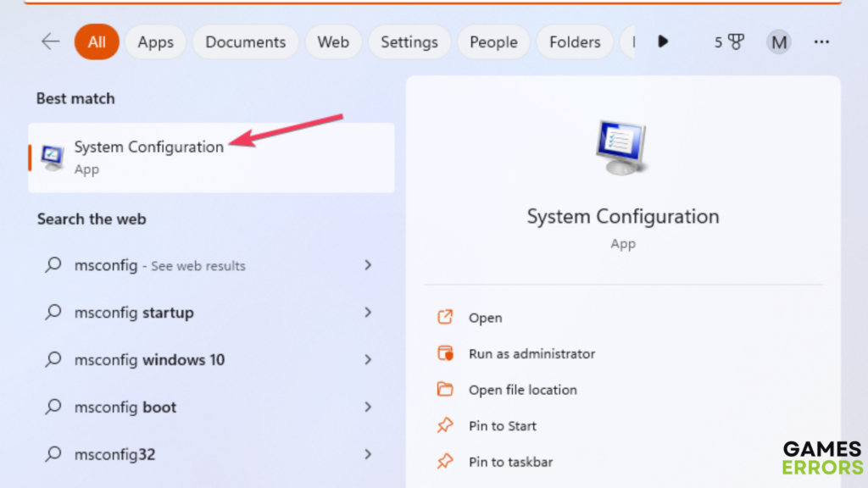
Task: Open the rewards points trophy icon
Action: [x=735, y=42]
